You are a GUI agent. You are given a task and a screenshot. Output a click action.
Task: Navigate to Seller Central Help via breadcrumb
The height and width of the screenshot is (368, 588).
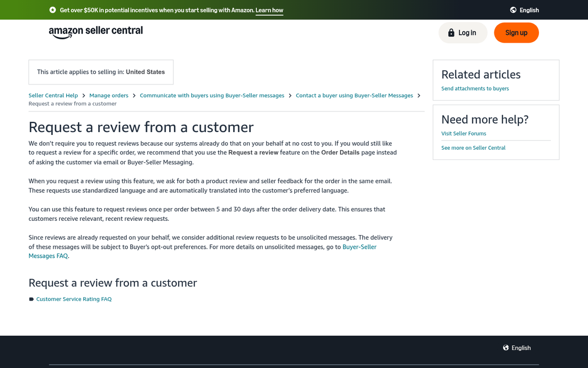53,95
